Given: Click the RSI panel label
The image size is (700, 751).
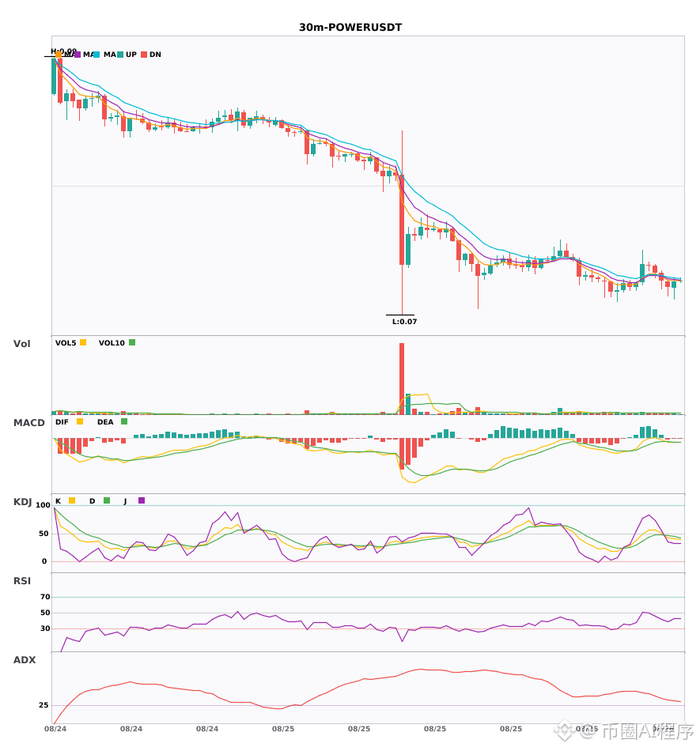Looking at the screenshot, I should point(22,581).
